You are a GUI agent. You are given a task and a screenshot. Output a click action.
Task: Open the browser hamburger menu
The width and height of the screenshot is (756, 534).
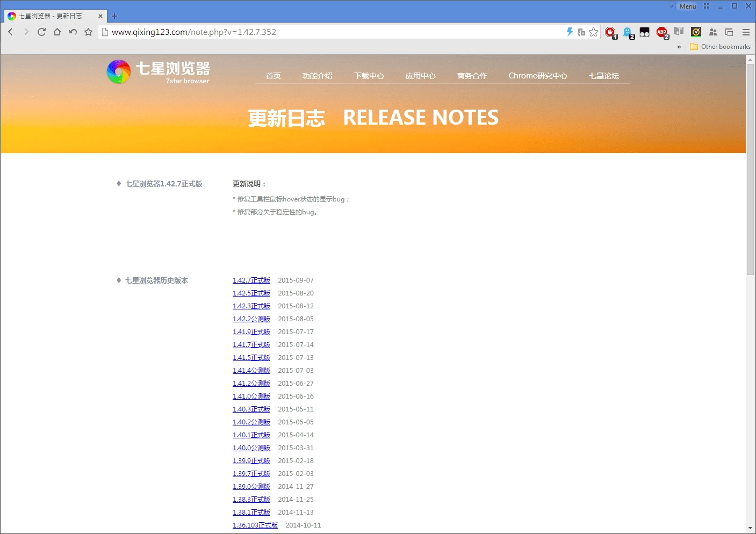(746, 32)
